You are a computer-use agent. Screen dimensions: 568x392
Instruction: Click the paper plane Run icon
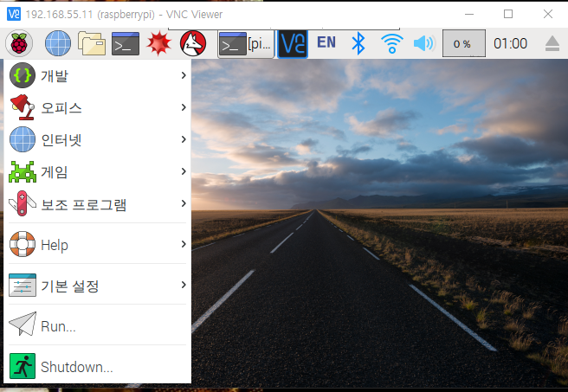coord(23,324)
